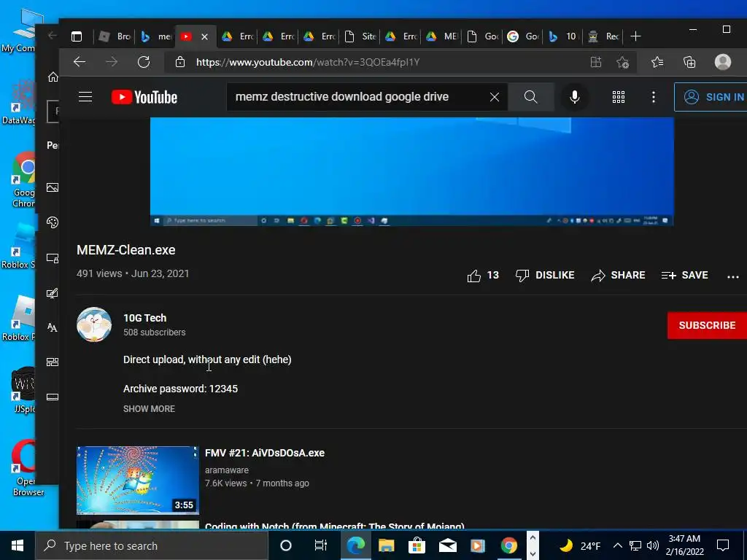Image resolution: width=747 pixels, height=560 pixels.
Task: View site information lock icon
Action: (x=180, y=62)
